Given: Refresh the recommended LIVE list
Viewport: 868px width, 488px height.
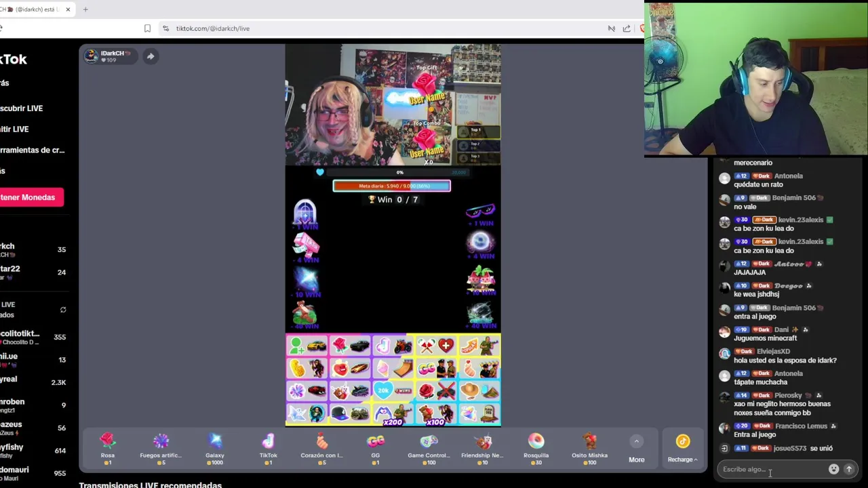Looking at the screenshot, I should tap(63, 310).
